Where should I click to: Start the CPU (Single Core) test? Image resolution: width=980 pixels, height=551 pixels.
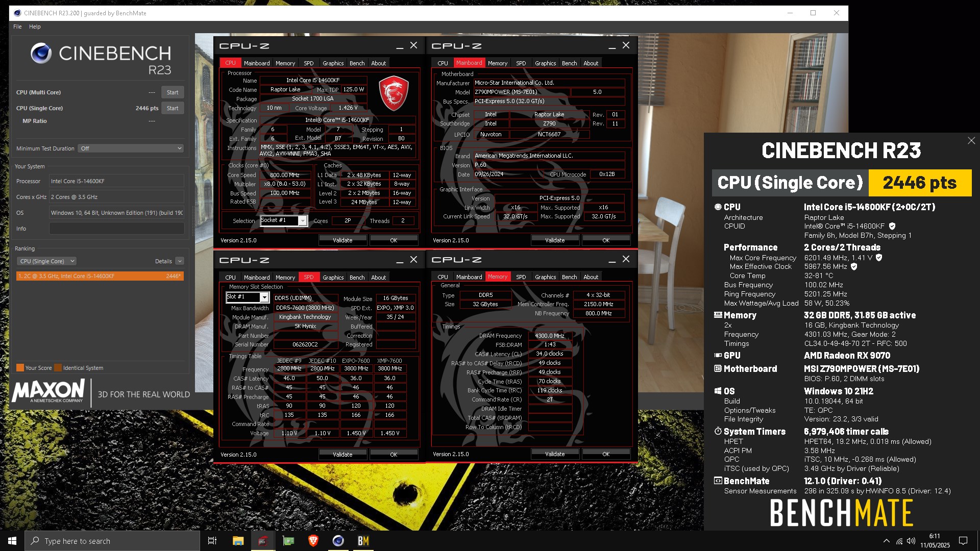[x=173, y=108]
